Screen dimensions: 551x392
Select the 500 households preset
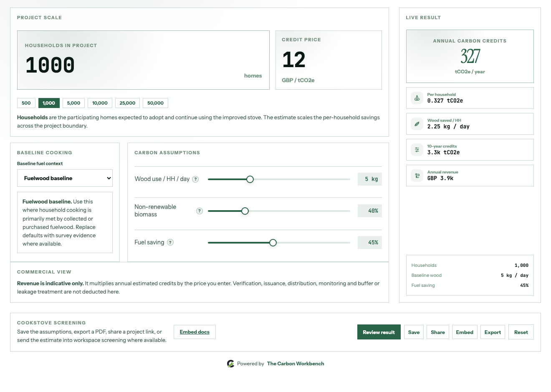coord(26,103)
